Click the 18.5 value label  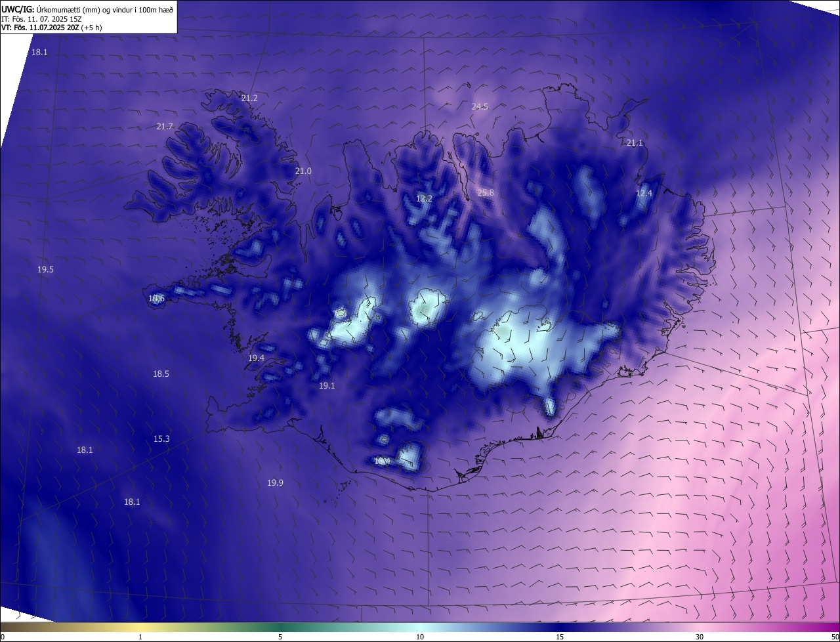pos(161,374)
